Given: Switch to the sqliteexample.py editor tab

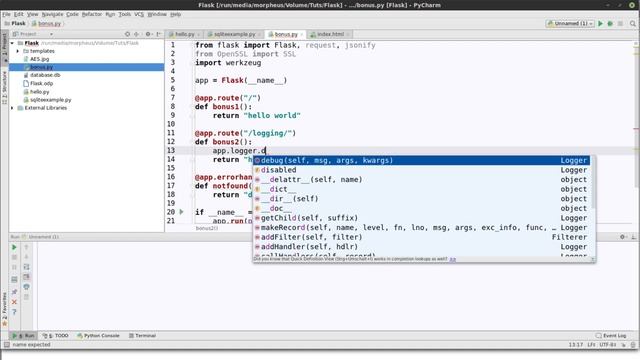Looking at the screenshot, I should [x=234, y=34].
